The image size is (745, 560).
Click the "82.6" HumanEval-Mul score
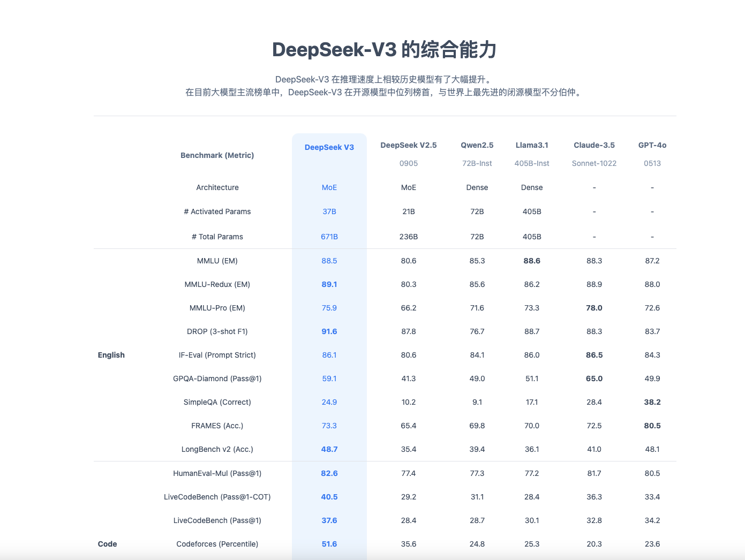[329, 473]
